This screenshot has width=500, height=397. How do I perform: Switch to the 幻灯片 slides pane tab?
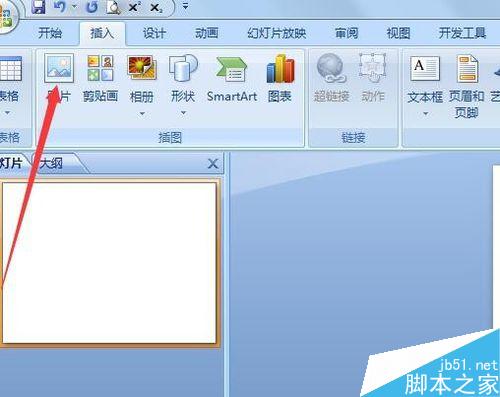[11, 164]
